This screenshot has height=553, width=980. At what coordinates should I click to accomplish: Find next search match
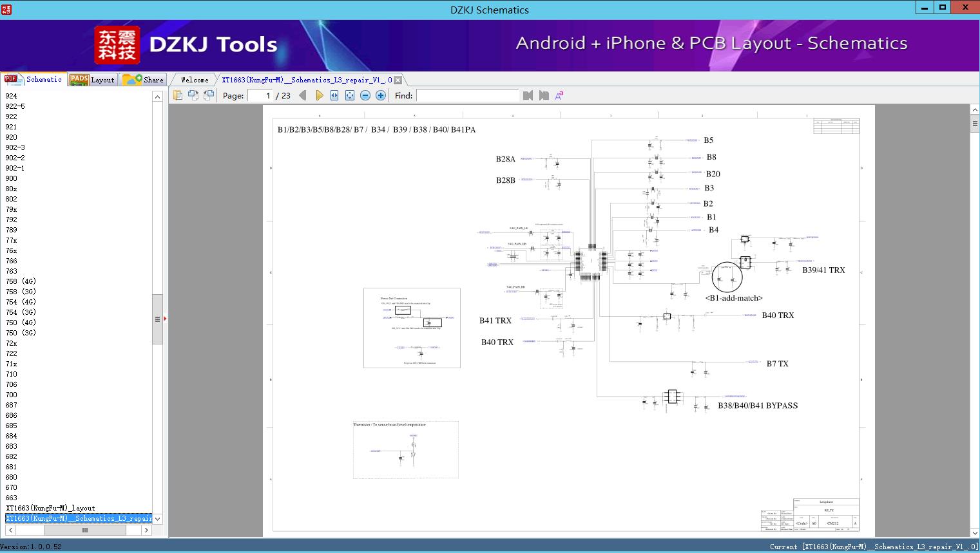coord(544,95)
